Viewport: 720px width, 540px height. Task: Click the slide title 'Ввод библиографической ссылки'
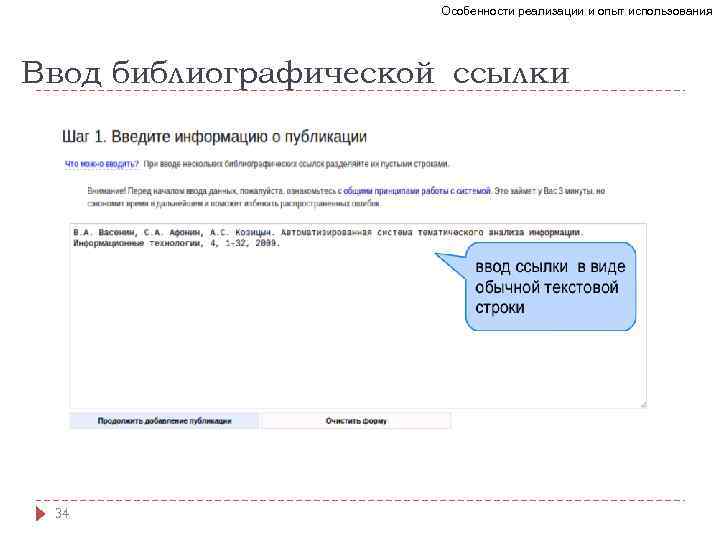pos(295,73)
